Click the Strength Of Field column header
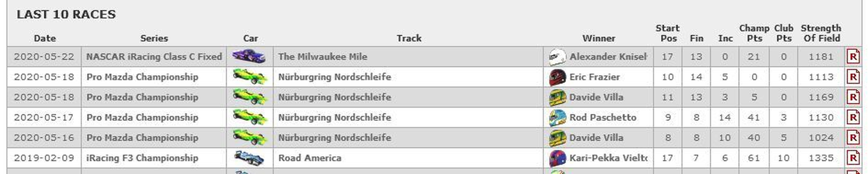The image size is (868, 174). 821,33
